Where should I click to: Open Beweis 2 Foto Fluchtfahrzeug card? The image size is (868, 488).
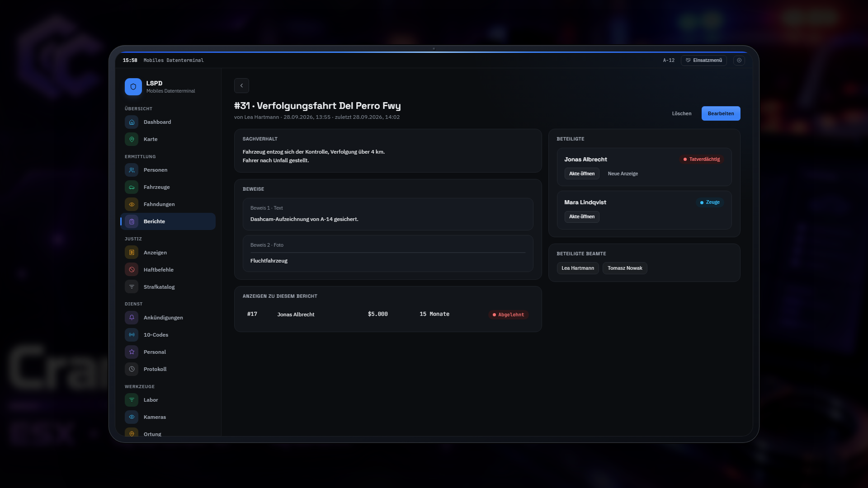(x=388, y=253)
